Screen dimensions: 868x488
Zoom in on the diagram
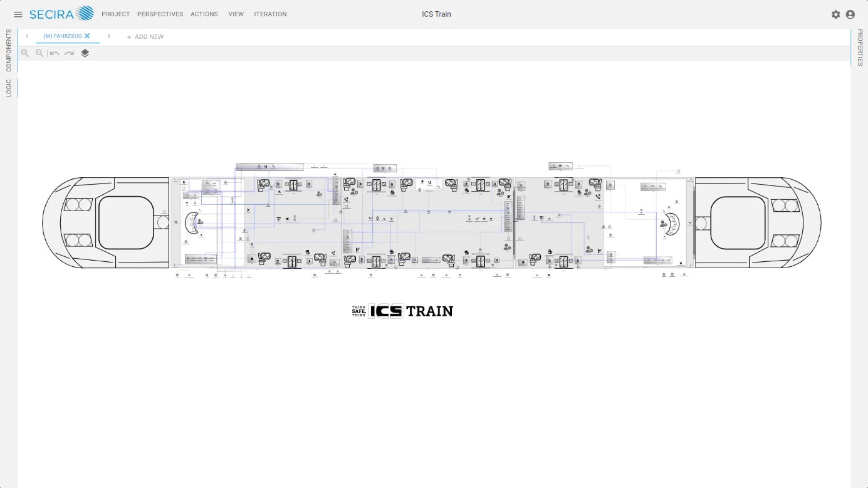coord(25,53)
